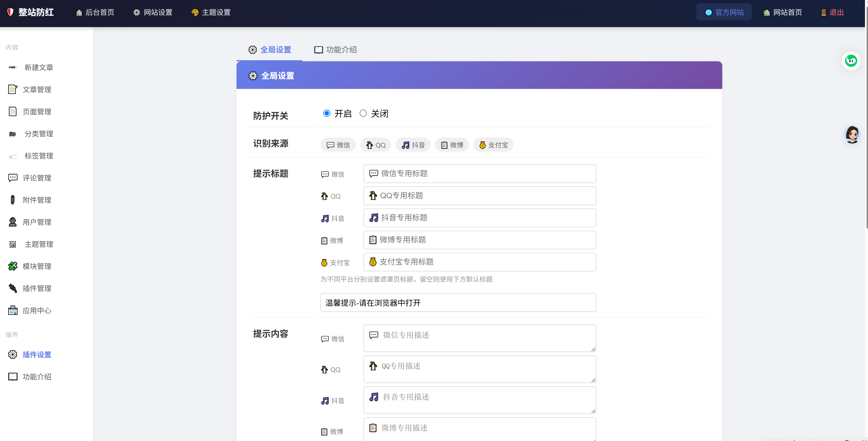Click the tag icon beside 标签管理
Viewport: 868px width, 441px height.
pos(12,157)
